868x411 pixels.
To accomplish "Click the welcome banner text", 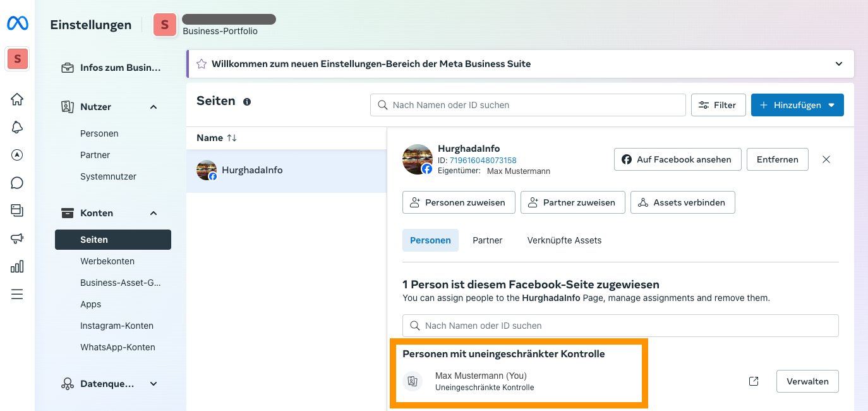I will click(x=371, y=64).
